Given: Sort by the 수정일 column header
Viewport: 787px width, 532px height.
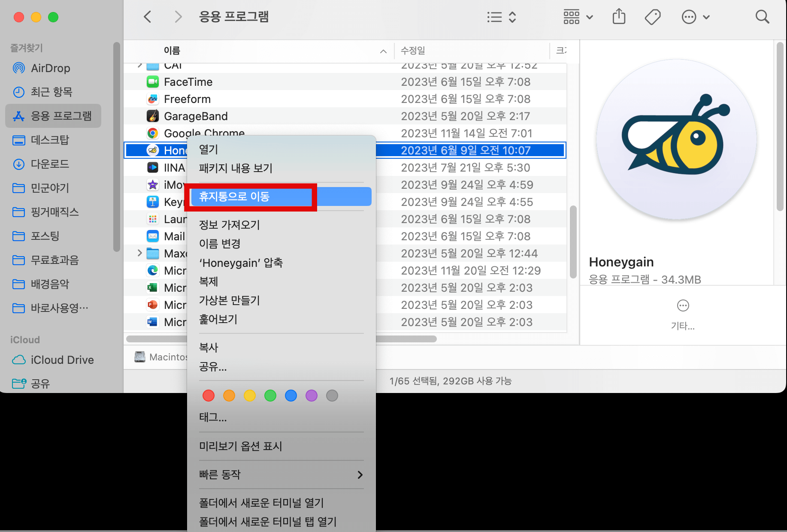Looking at the screenshot, I should (x=472, y=51).
